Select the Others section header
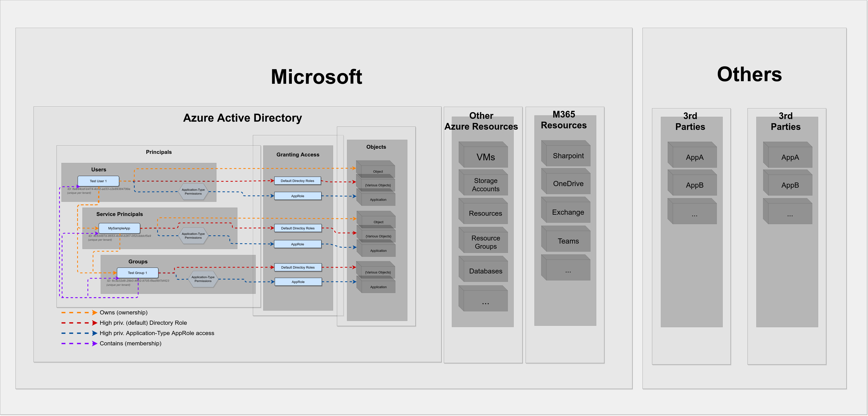This screenshot has width=868, height=416. tap(749, 75)
